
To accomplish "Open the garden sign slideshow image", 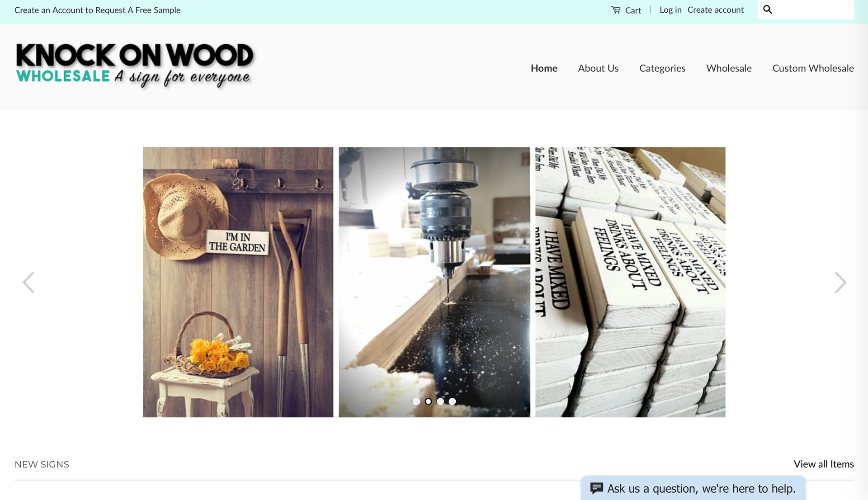I will point(238,282).
